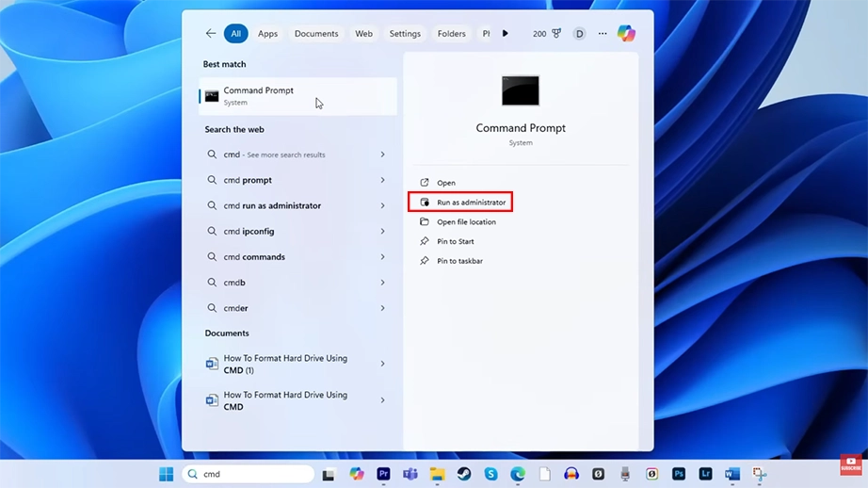
Task: Open the microphone app on the taskbar
Action: 625,474
